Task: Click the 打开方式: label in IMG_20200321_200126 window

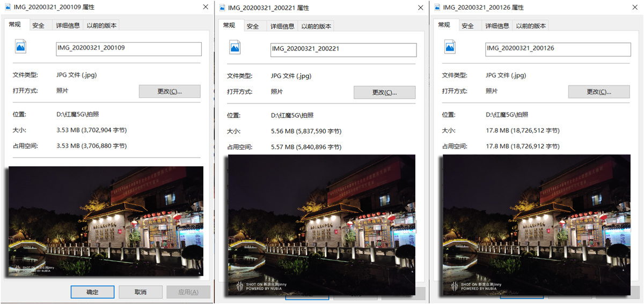Action: tap(455, 91)
